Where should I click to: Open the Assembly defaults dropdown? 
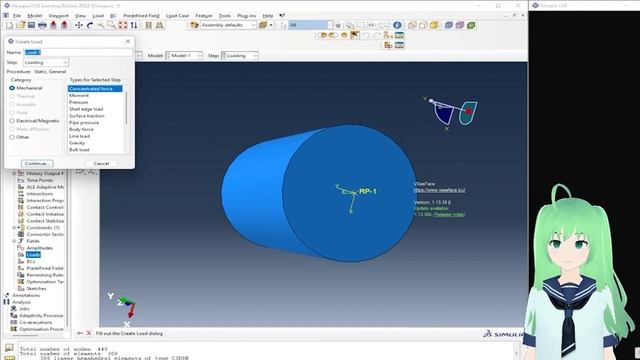(x=228, y=25)
